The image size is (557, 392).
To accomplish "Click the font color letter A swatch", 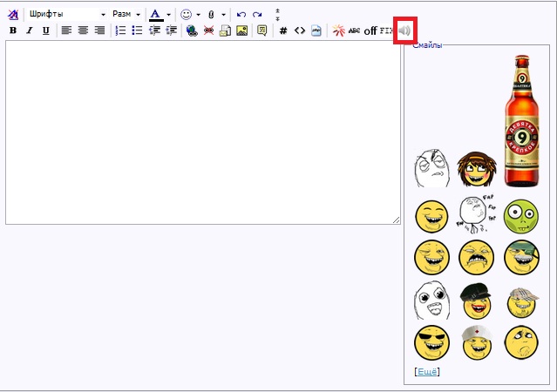I will tap(155, 15).
